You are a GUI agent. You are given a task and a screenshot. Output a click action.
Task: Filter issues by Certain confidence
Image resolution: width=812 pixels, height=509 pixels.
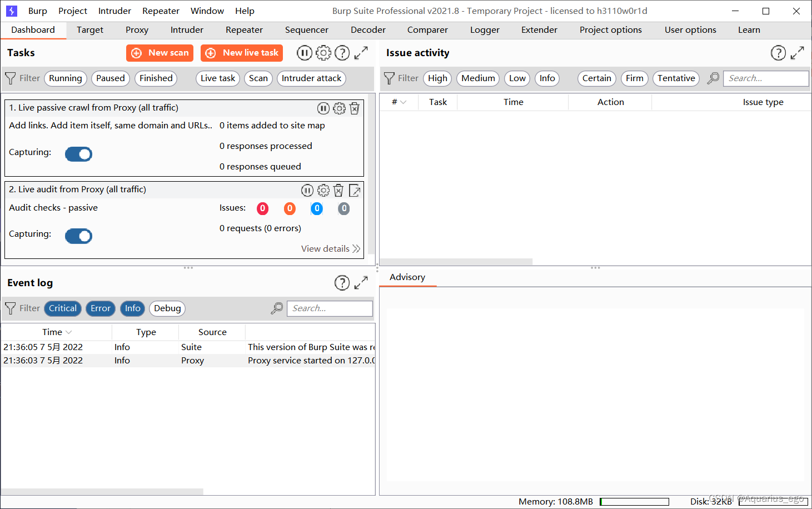coord(597,78)
